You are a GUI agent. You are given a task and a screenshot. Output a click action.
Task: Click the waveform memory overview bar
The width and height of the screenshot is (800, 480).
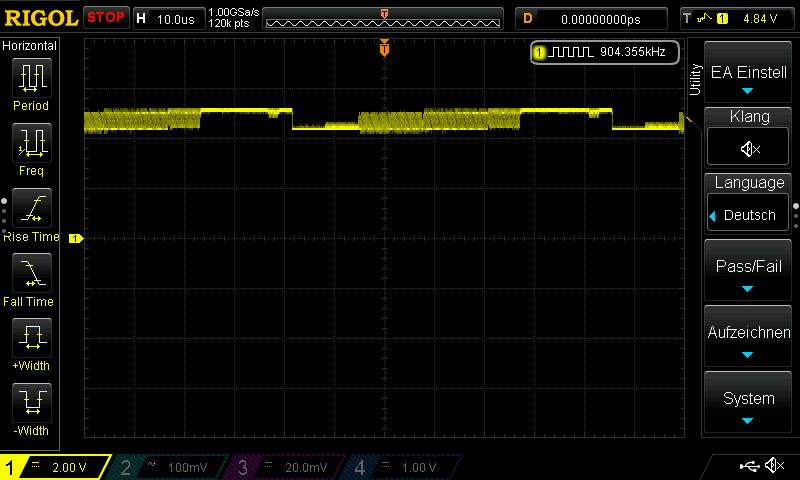[x=383, y=20]
